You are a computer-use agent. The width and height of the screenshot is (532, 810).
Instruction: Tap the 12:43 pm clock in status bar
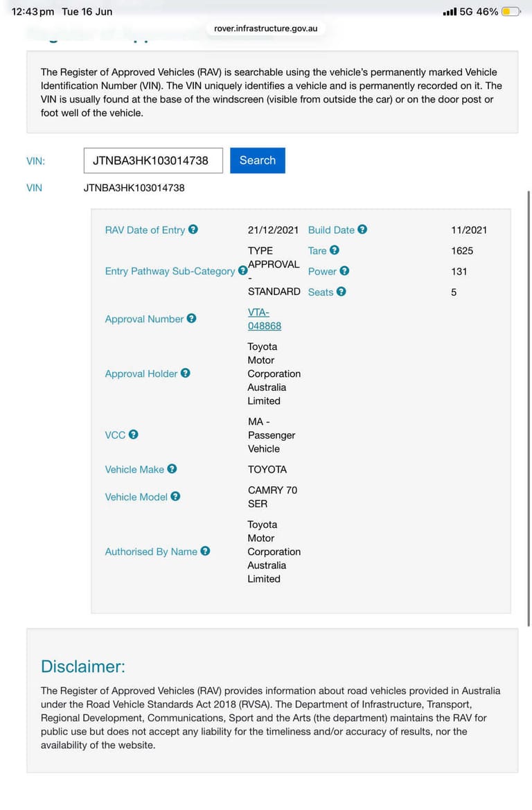(x=33, y=11)
